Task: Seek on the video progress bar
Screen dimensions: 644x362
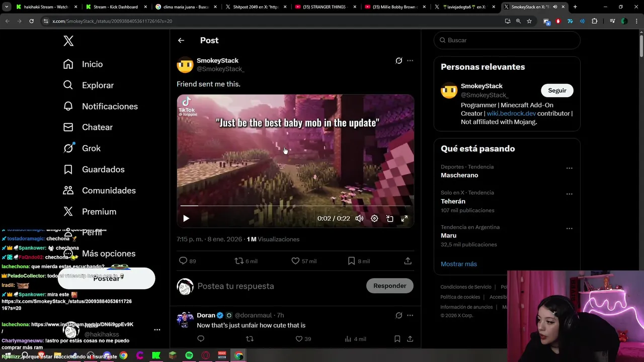Action: coord(295,206)
